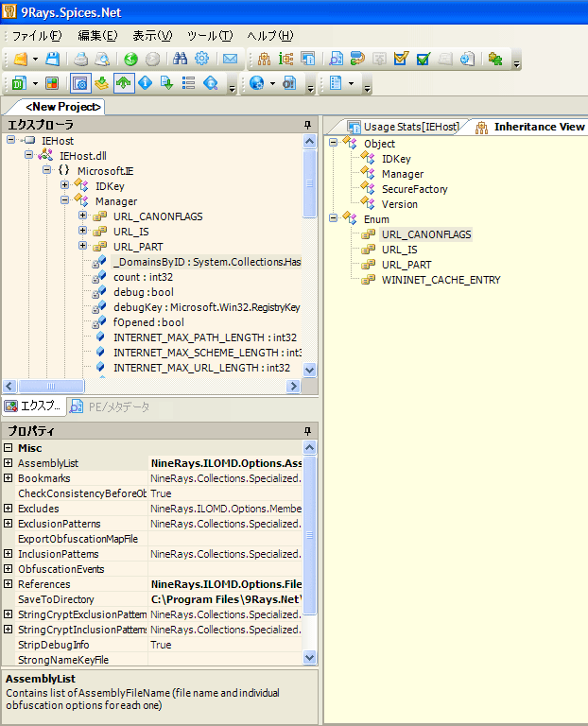The image size is (588, 726).
Task: Select SecureFactory in Inheritance View
Action: pyautogui.click(x=414, y=189)
